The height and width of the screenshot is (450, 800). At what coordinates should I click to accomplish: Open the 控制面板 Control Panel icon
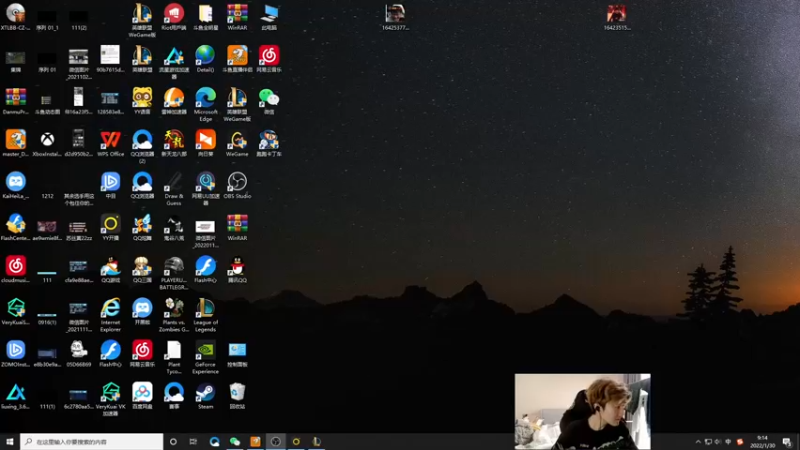[x=237, y=353]
